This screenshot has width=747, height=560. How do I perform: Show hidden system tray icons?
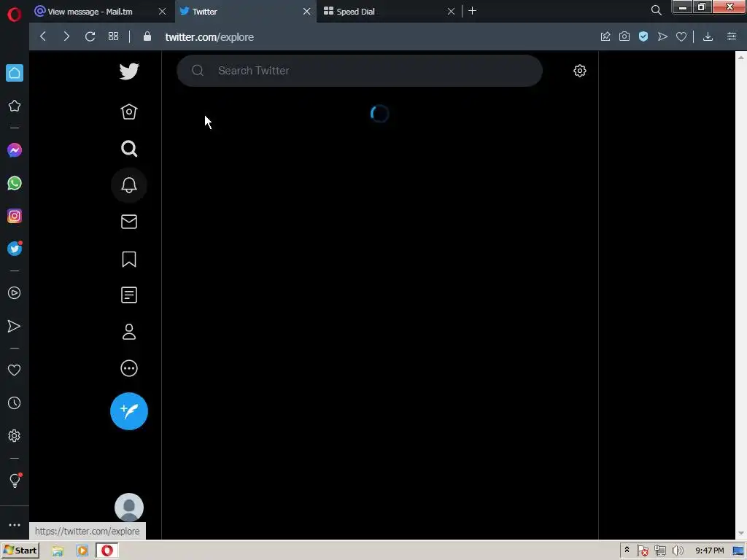pos(627,550)
